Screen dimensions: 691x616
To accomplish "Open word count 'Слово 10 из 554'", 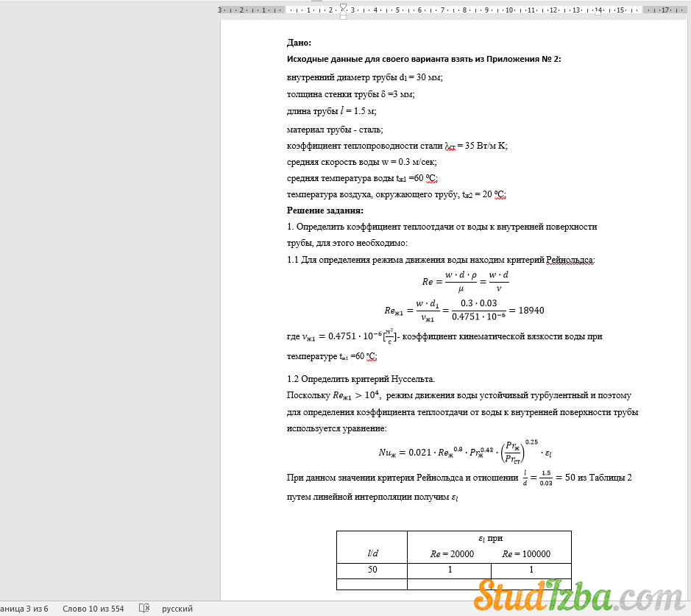I will click(x=93, y=609).
